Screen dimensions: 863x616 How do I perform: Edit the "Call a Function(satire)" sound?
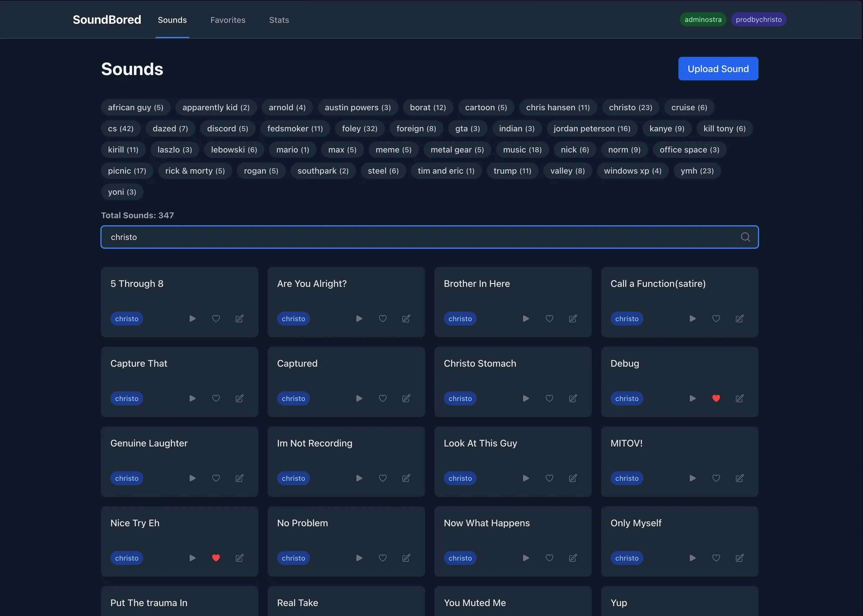click(x=739, y=319)
